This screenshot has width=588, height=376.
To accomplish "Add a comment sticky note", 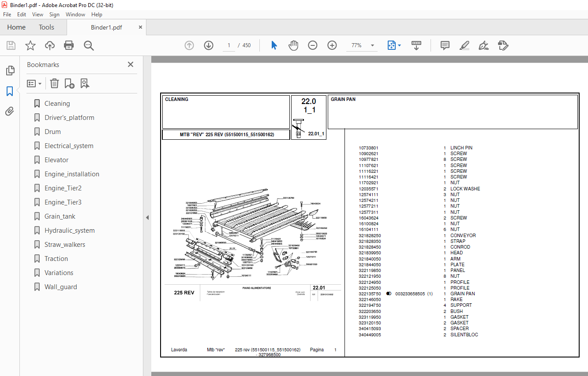I will [x=445, y=45].
